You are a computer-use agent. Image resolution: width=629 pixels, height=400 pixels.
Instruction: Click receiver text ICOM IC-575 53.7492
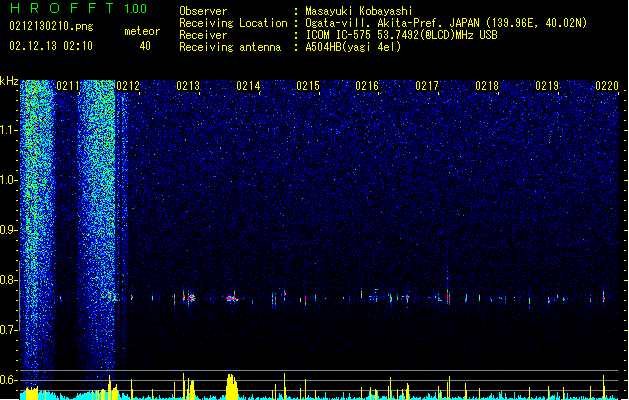tap(401, 35)
